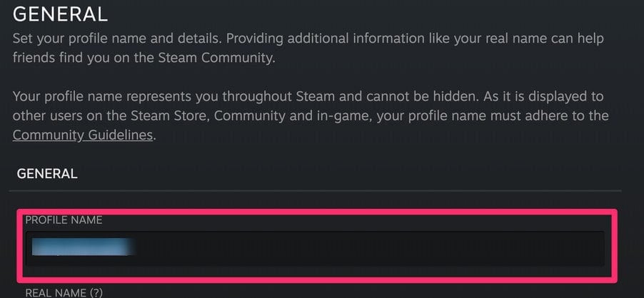Click inside the Profile Name input field
644x298 pixels.
pos(314,248)
